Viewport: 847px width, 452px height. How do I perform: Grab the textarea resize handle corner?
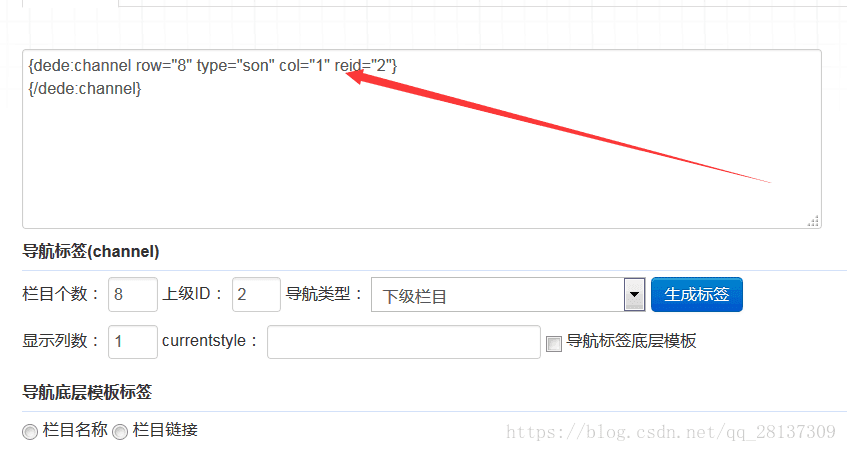(813, 221)
